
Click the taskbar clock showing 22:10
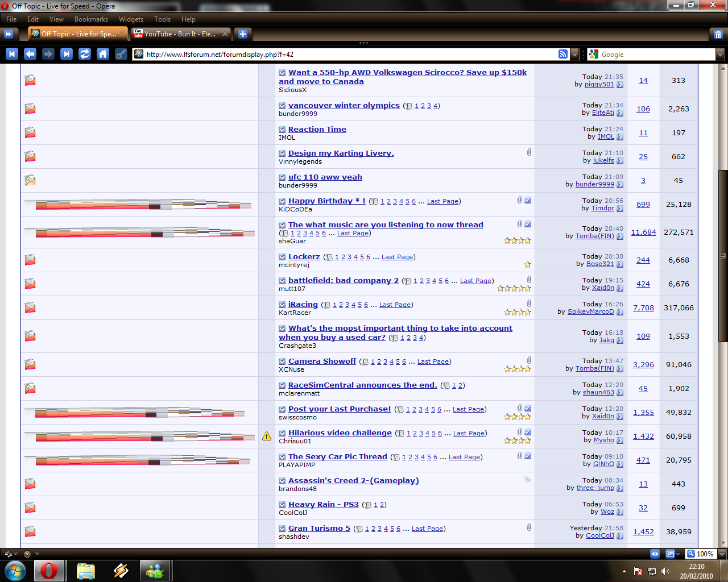(x=696, y=571)
